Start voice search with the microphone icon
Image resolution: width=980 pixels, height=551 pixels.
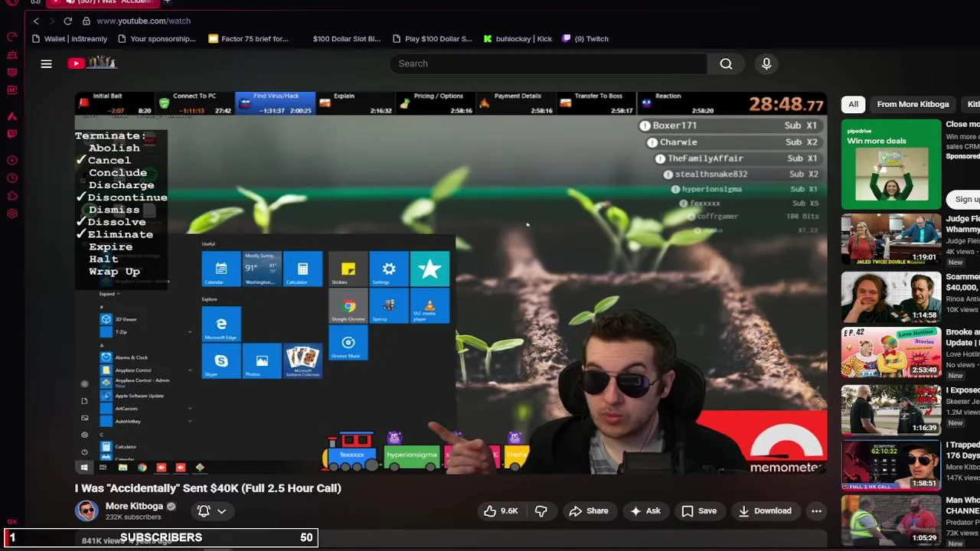[766, 64]
